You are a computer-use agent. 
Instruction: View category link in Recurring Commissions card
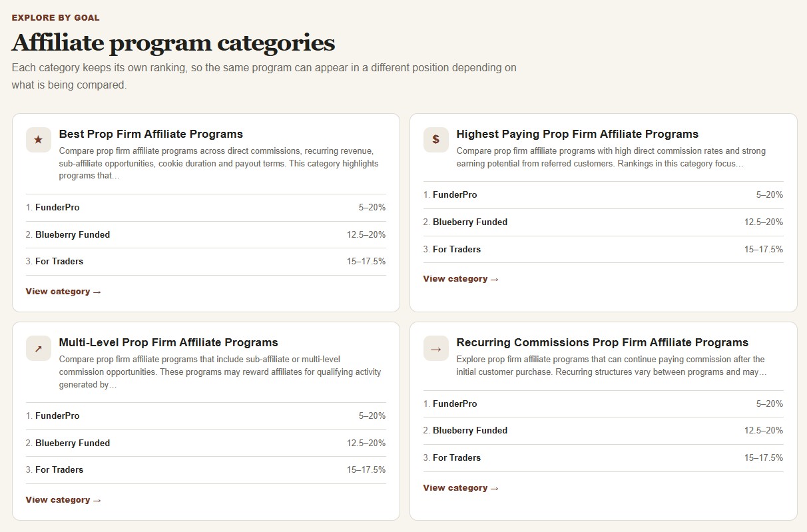[461, 488]
